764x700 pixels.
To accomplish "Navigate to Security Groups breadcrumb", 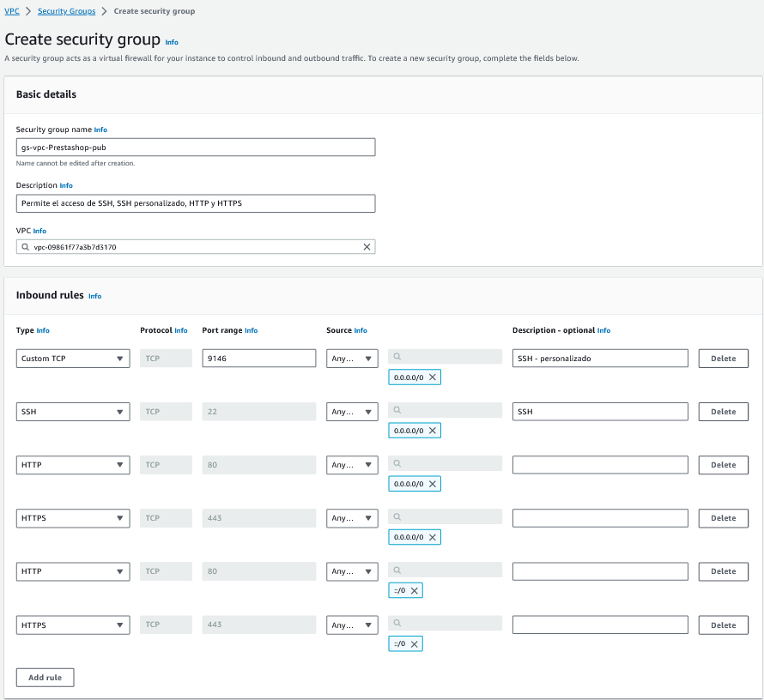I will click(x=65, y=11).
